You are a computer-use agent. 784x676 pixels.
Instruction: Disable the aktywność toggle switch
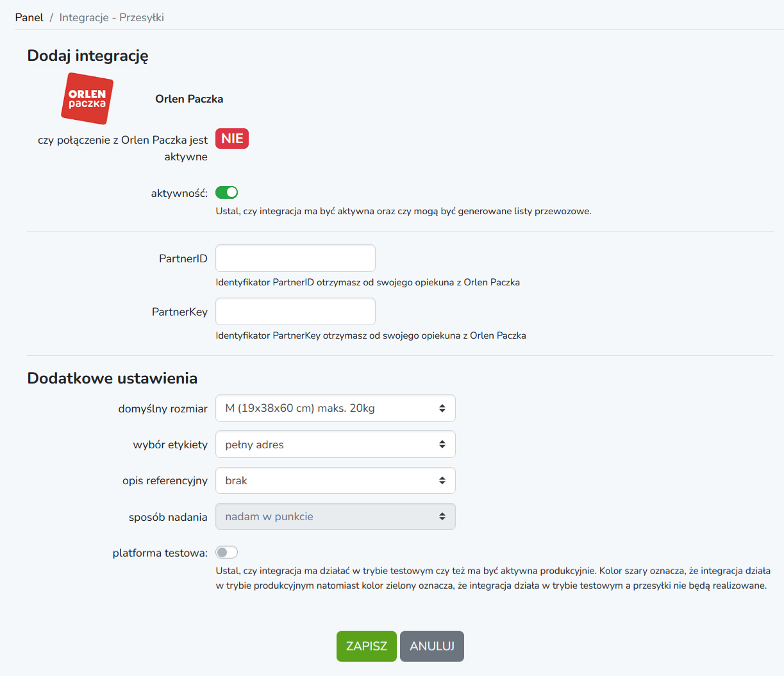226,192
